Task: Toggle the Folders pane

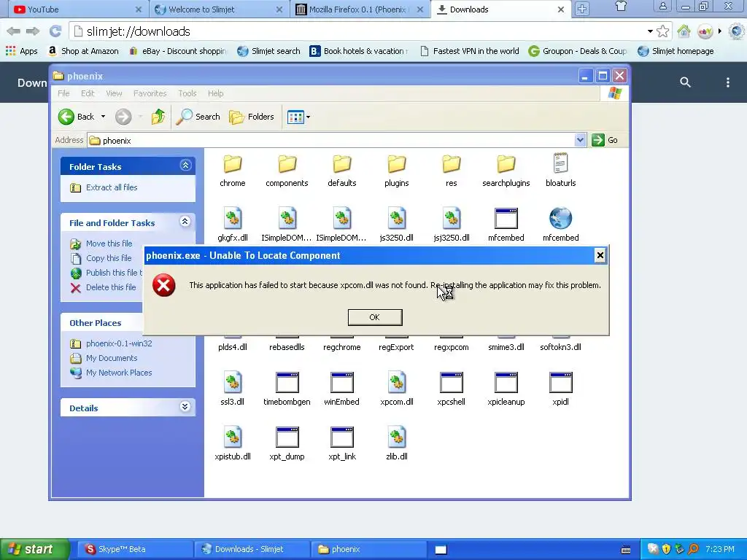Action: [x=252, y=117]
